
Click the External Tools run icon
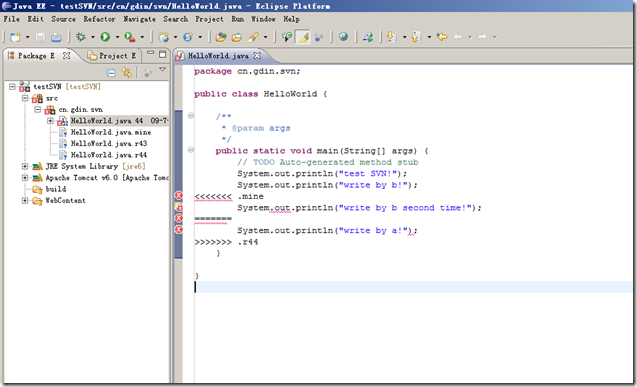(130, 37)
